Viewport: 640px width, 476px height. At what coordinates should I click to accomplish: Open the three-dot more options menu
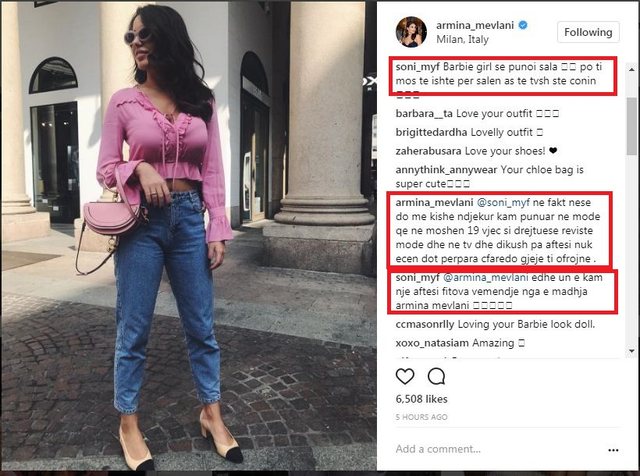pyautogui.click(x=613, y=450)
